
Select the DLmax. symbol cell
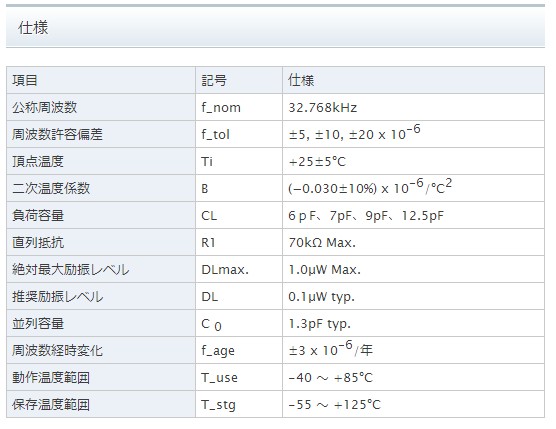239,269
